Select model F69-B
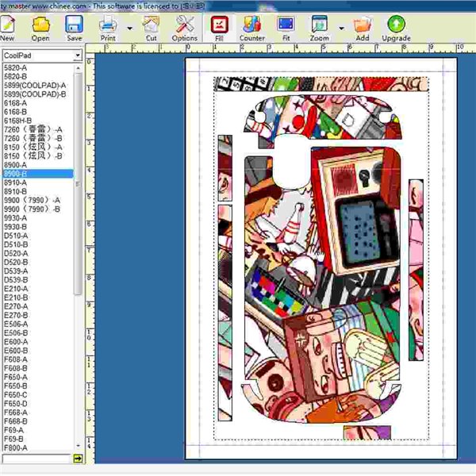Image resolution: width=476 pixels, height=476 pixels. click(x=13, y=439)
